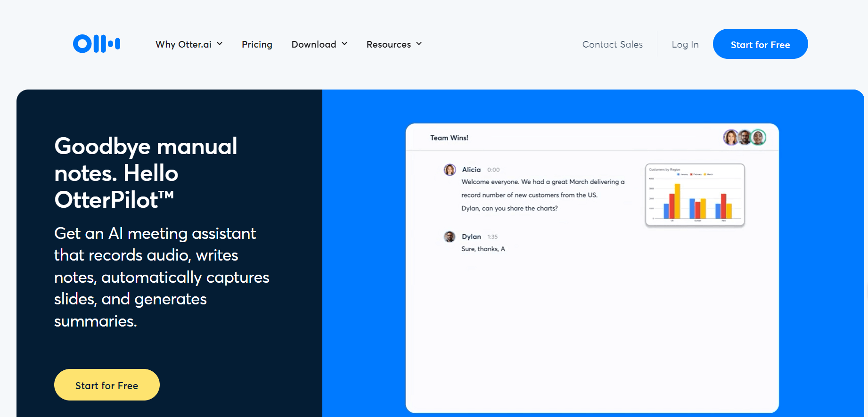Click the middle participant avatar in header

[x=745, y=138]
